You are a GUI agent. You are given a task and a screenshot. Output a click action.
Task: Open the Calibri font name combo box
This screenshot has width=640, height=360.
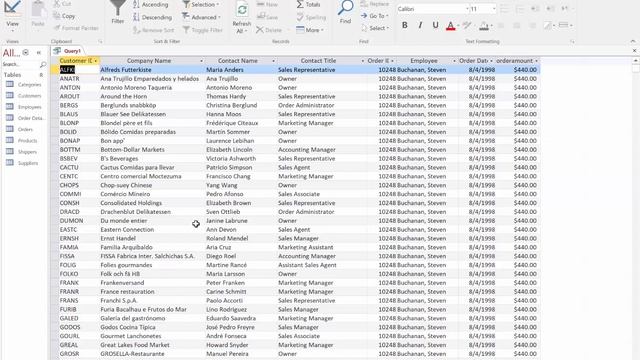click(x=433, y=9)
